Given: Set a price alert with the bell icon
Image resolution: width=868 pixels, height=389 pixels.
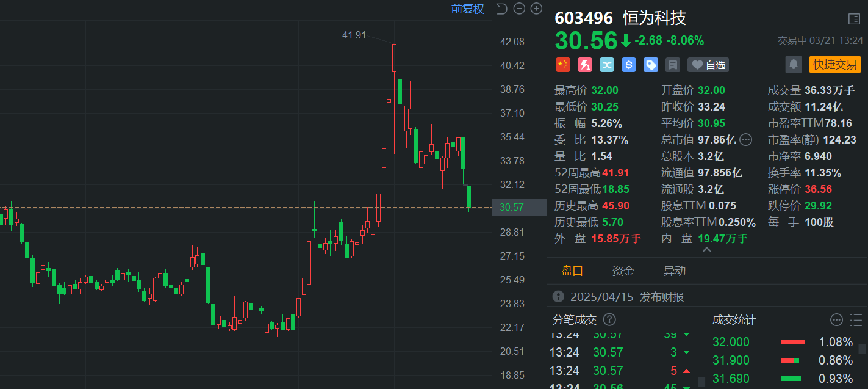Looking at the screenshot, I should point(794,64).
